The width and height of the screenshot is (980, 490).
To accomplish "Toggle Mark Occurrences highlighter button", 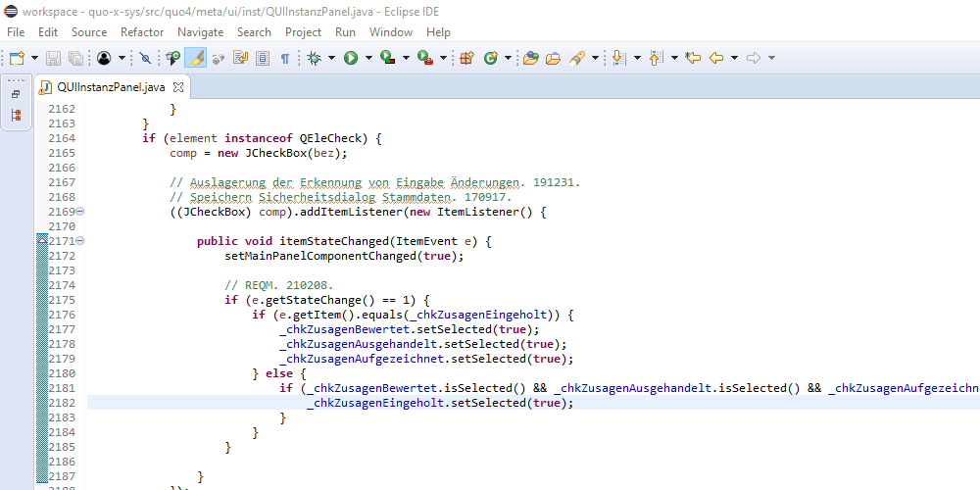I will click(x=196, y=58).
